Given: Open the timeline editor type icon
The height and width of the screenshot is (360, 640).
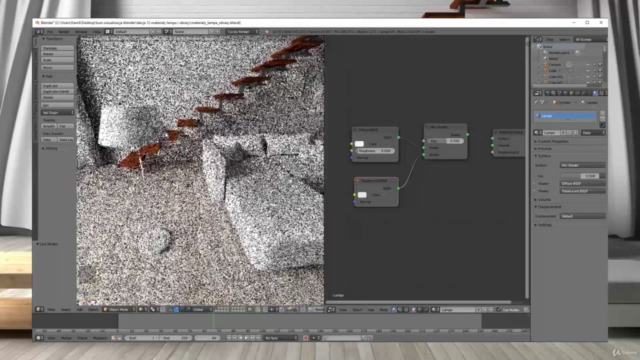Looking at the screenshot, I should click(40, 338).
